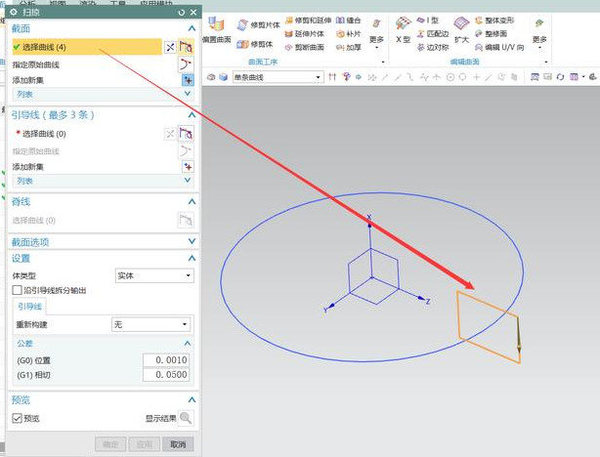Select the I 型 editing tool
This screenshot has height=457, width=600.
click(x=428, y=20)
